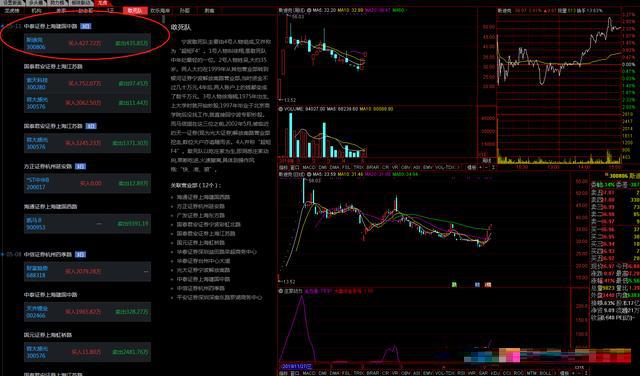Select DMI in the upper indicator bar
This screenshot has height=376, width=640.
click(x=322, y=167)
